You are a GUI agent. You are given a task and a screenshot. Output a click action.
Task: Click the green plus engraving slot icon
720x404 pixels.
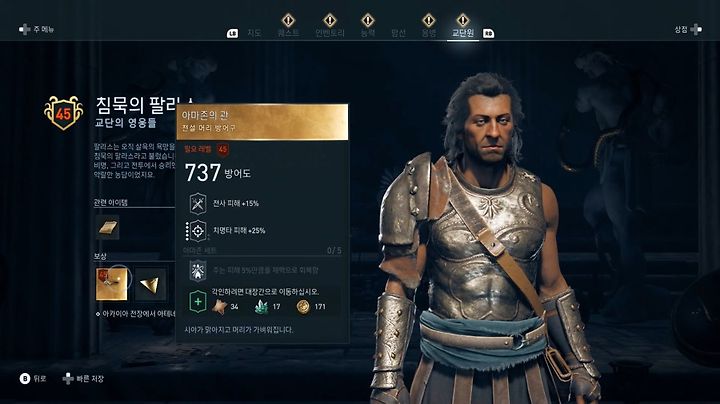click(x=198, y=302)
